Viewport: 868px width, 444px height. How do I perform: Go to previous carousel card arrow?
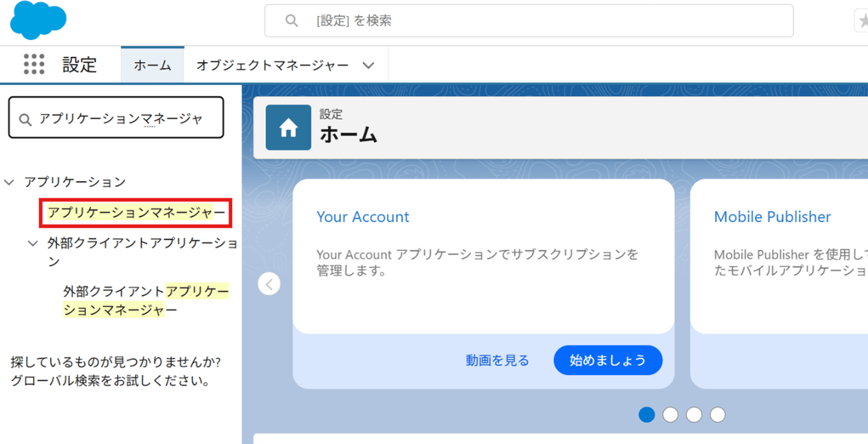269,284
